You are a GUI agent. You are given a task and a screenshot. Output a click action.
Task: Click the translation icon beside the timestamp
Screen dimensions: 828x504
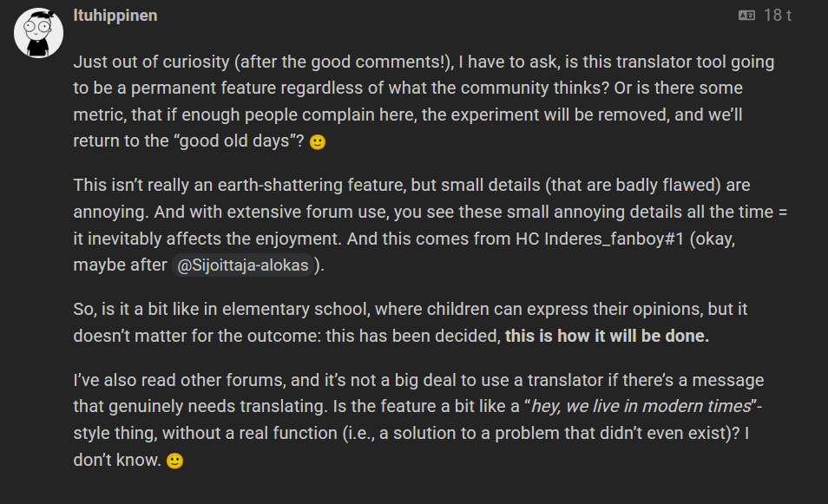(x=746, y=16)
